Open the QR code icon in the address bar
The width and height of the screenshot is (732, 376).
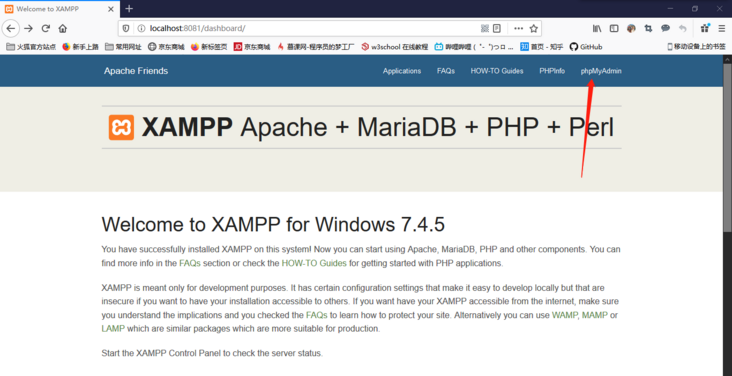[x=485, y=28]
